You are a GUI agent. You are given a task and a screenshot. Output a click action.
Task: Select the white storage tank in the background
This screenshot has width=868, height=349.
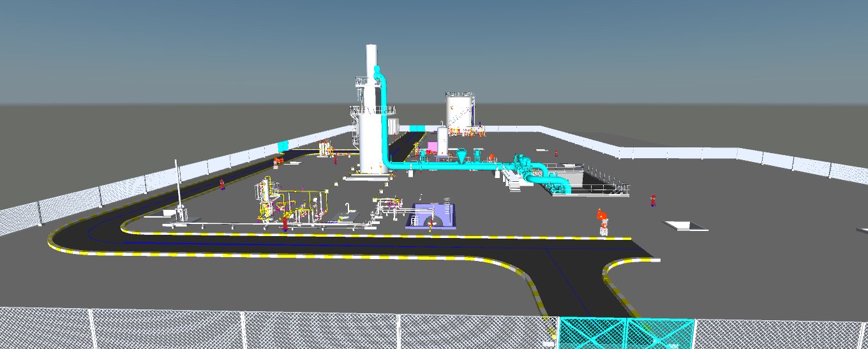[x=460, y=112]
